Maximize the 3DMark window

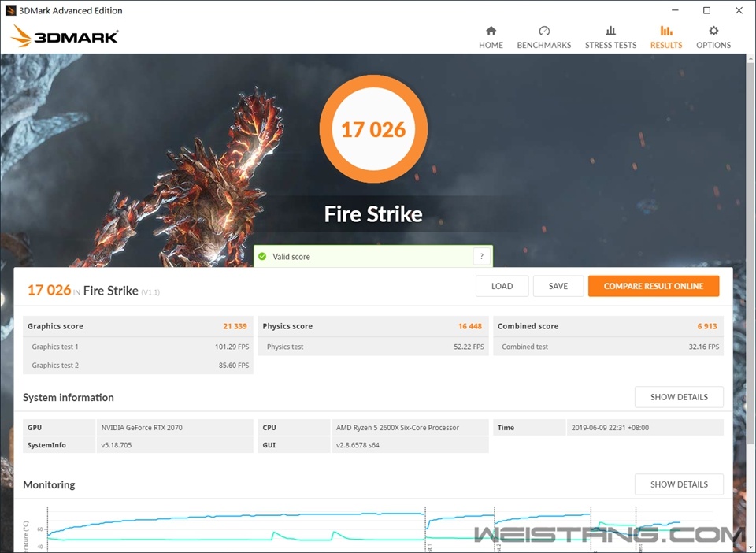[x=706, y=11]
